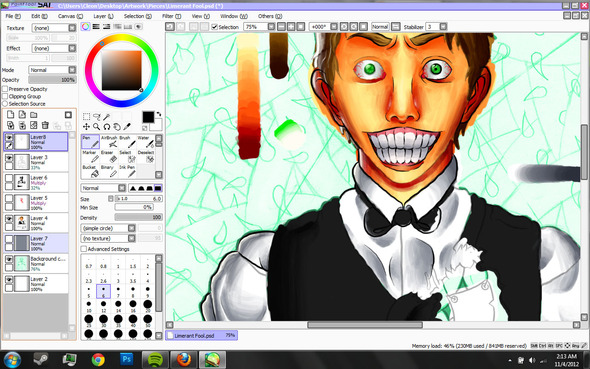Hide Layer 3 using its eye icon
Viewport: 590px width, 369px height.
click(9, 158)
